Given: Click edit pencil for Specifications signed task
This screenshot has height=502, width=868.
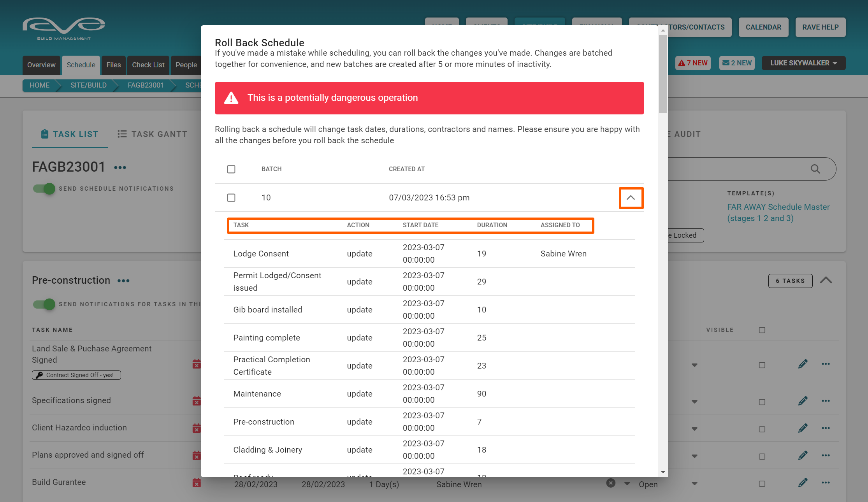Looking at the screenshot, I should pos(803,401).
